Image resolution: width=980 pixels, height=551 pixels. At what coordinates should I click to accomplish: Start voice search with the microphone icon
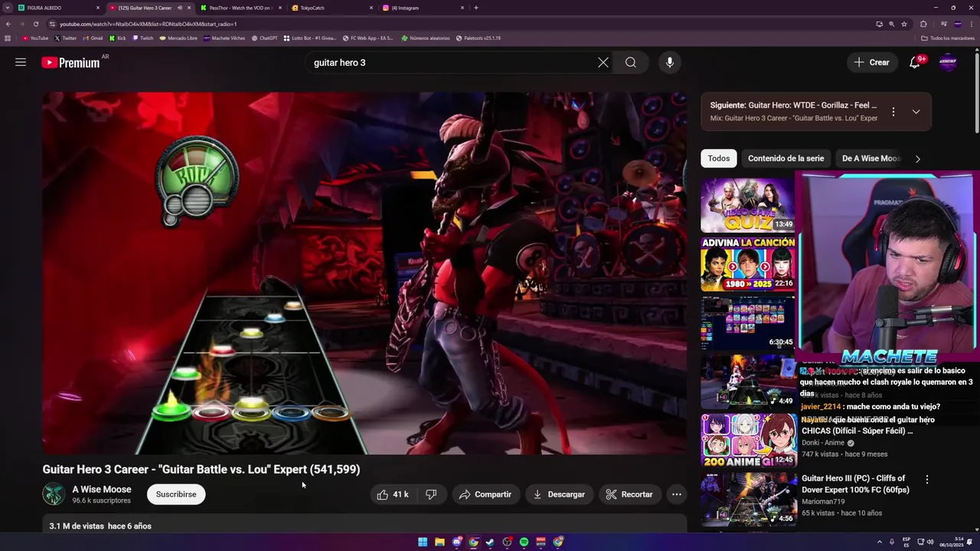click(670, 63)
